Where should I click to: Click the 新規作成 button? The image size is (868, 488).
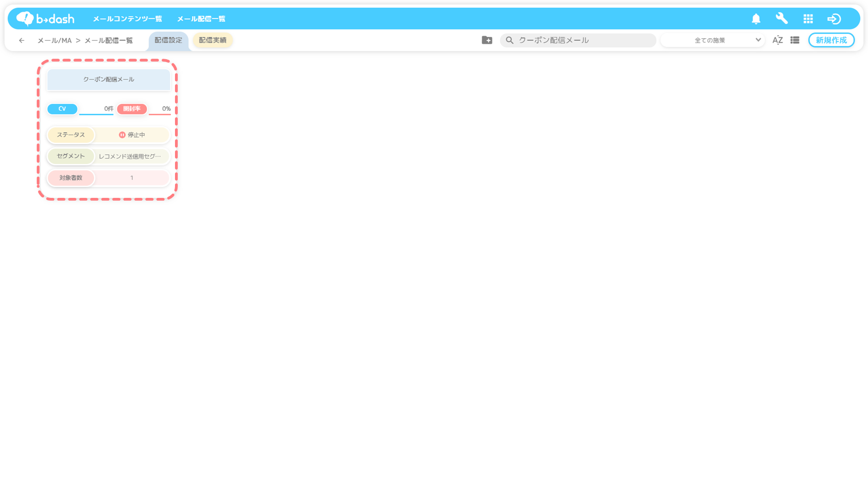click(831, 40)
